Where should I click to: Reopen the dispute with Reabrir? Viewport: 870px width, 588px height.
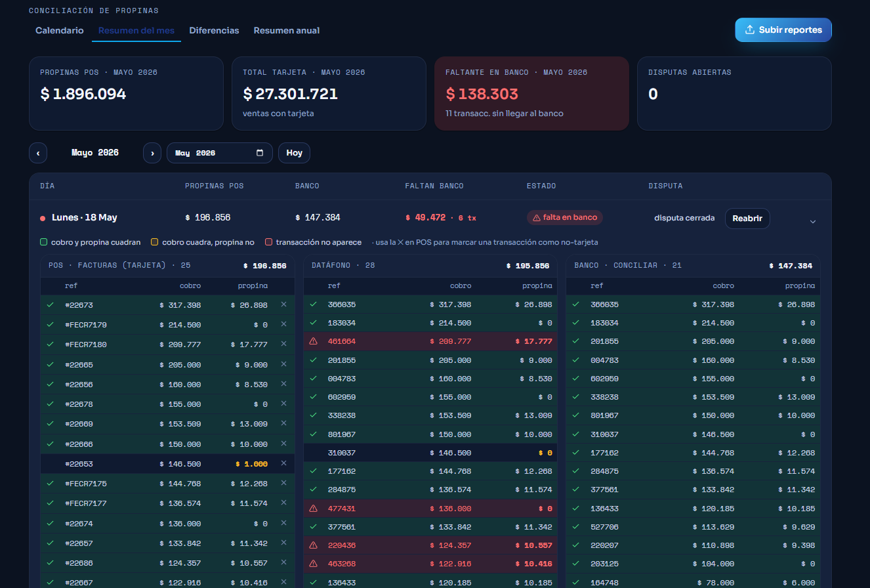[747, 219]
